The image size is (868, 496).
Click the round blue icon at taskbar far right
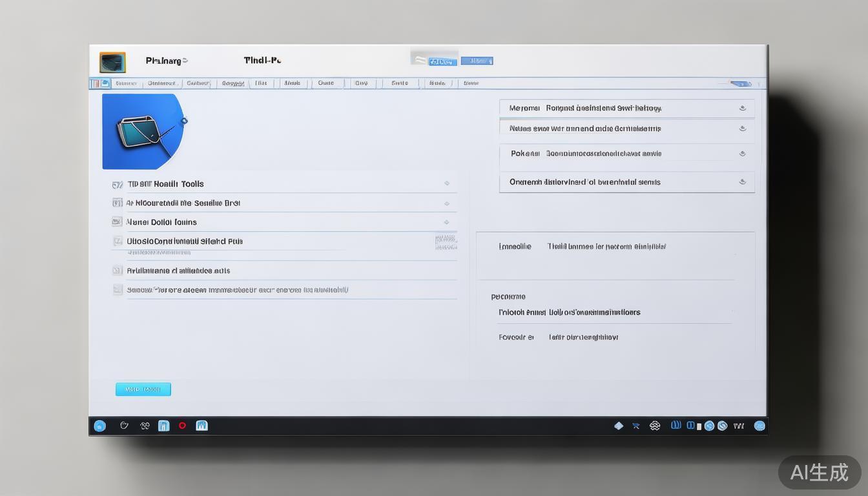pyautogui.click(x=759, y=426)
